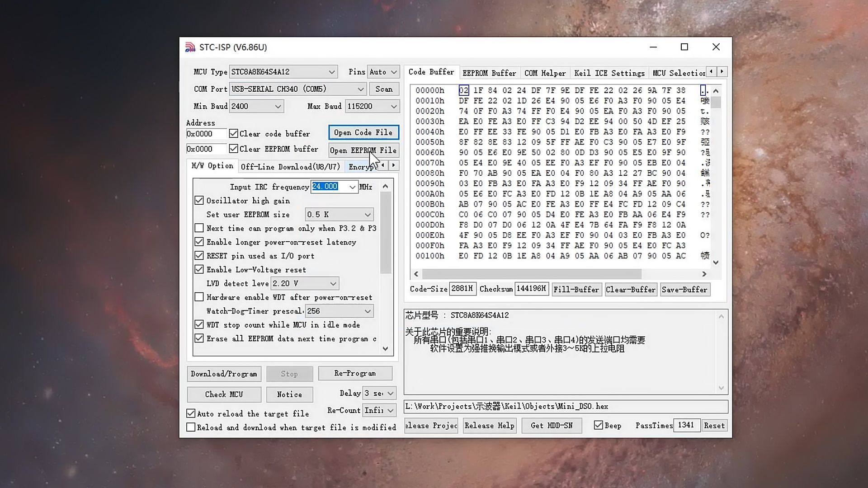Click the code address 0x0000 input field
The width and height of the screenshot is (868, 488).
[x=206, y=134]
